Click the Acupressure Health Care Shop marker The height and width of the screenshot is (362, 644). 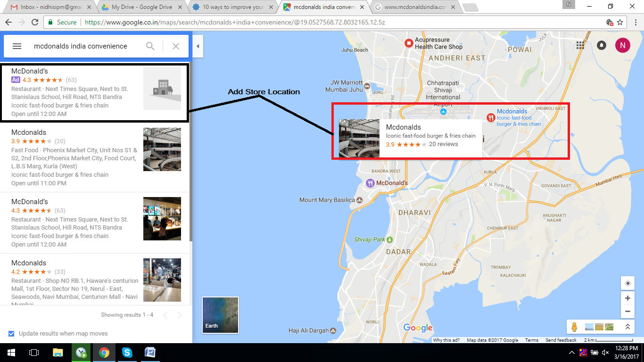(x=409, y=43)
